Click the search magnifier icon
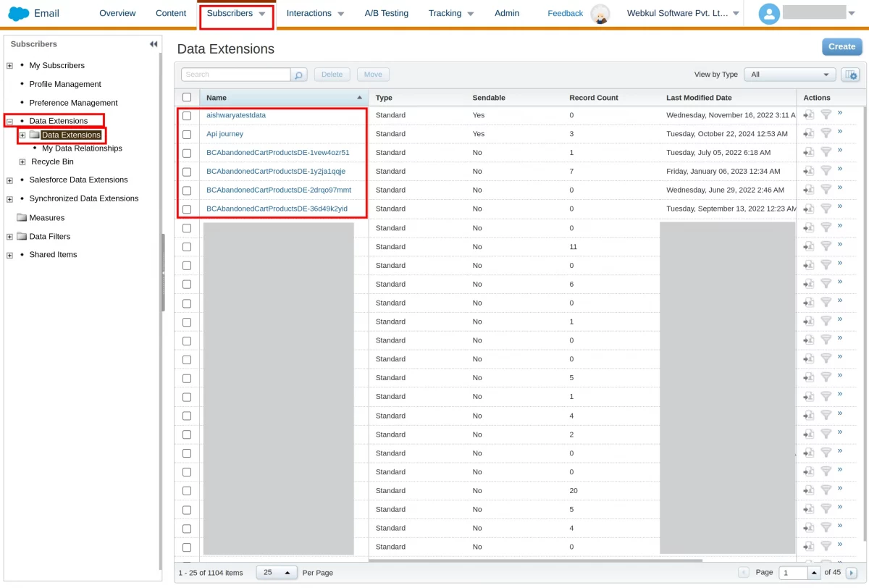This screenshot has width=869, height=588. [x=299, y=75]
